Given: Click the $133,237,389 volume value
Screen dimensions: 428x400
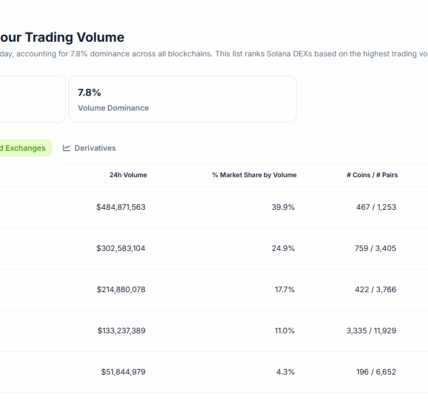Looking at the screenshot, I should click(122, 331).
